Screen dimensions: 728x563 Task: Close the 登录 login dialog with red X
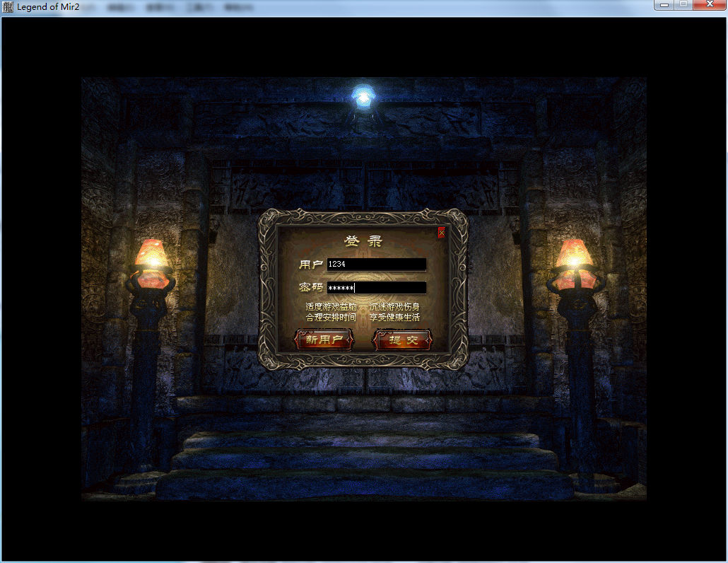(x=441, y=233)
